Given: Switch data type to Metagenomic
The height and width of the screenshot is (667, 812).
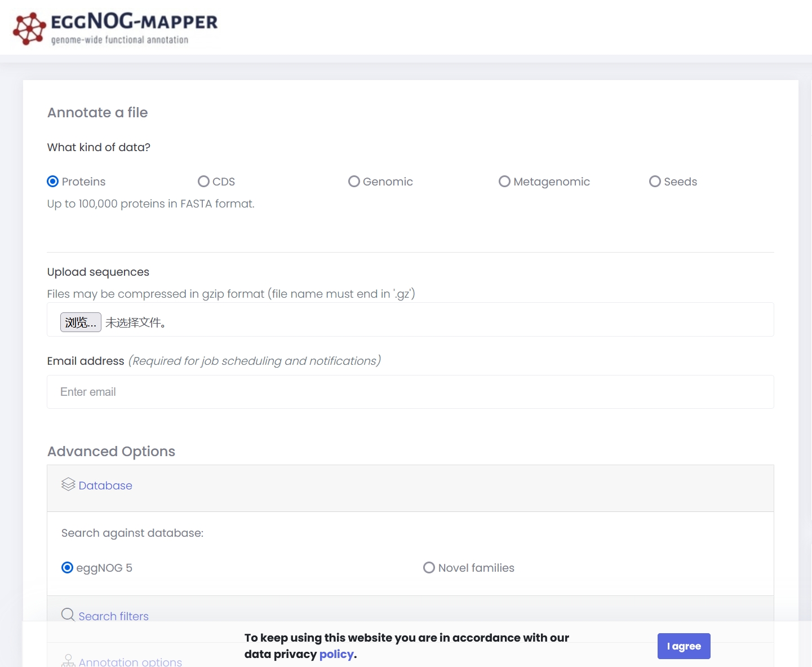Looking at the screenshot, I should pyautogui.click(x=504, y=182).
